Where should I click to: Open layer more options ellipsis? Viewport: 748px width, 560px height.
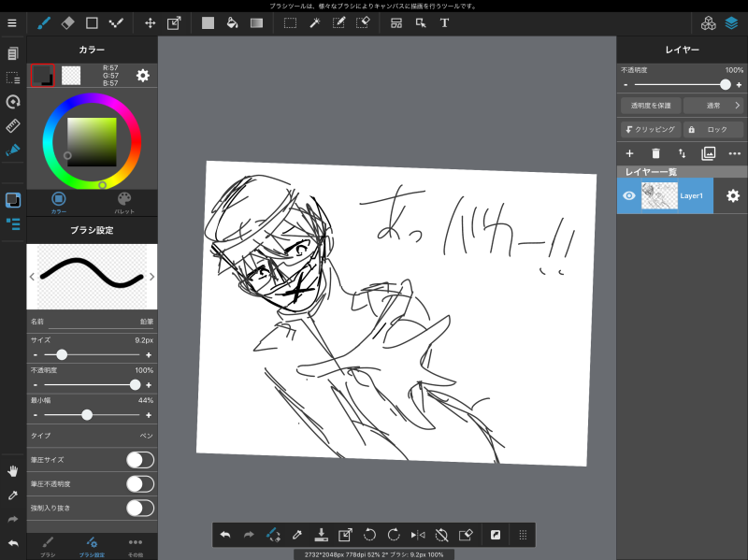click(x=735, y=153)
